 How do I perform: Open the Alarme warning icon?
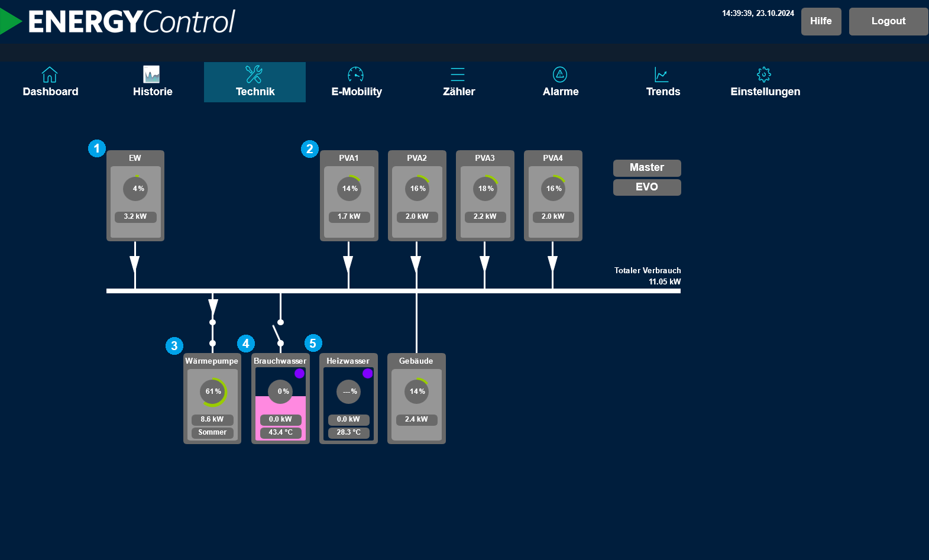560,75
